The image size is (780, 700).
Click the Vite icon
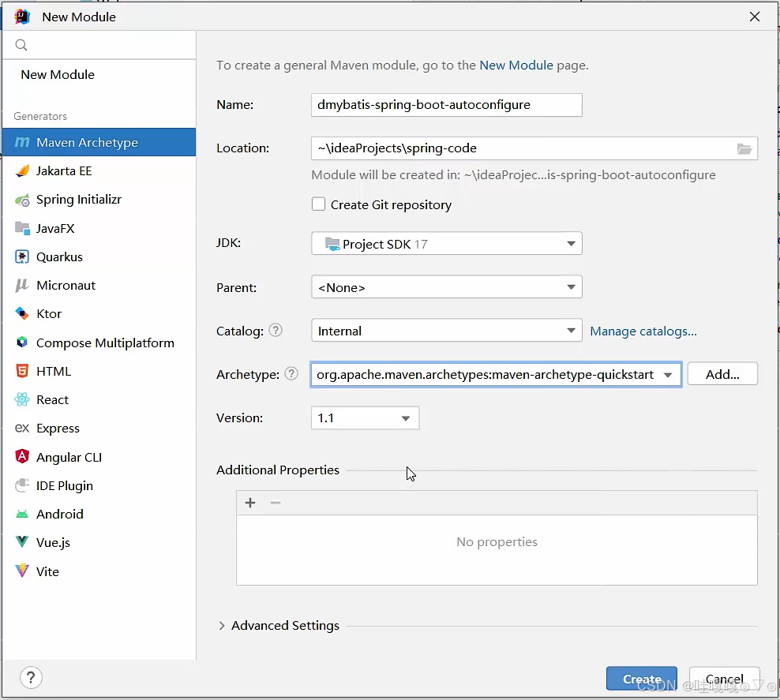(22, 571)
